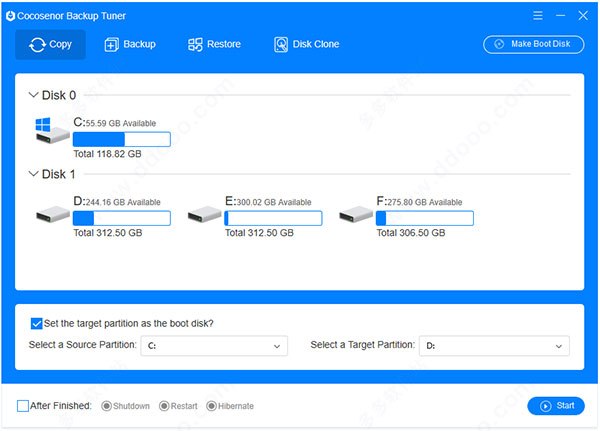Open the Disk Clone tab
Viewport: 600px width, 431px height.
[x=307, y=45]
